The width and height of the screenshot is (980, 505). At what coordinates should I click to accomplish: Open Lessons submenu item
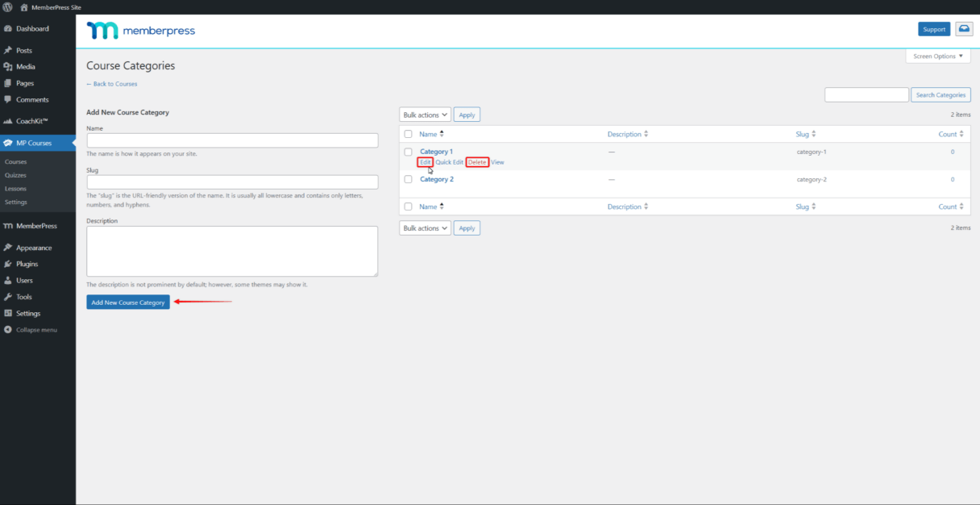click(x=15, y=189)
